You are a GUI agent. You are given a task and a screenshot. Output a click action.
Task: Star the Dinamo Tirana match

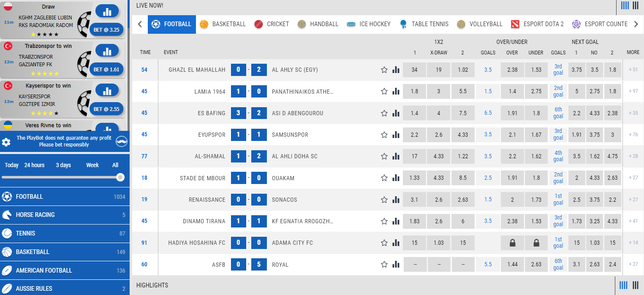[x=384, y=221]
